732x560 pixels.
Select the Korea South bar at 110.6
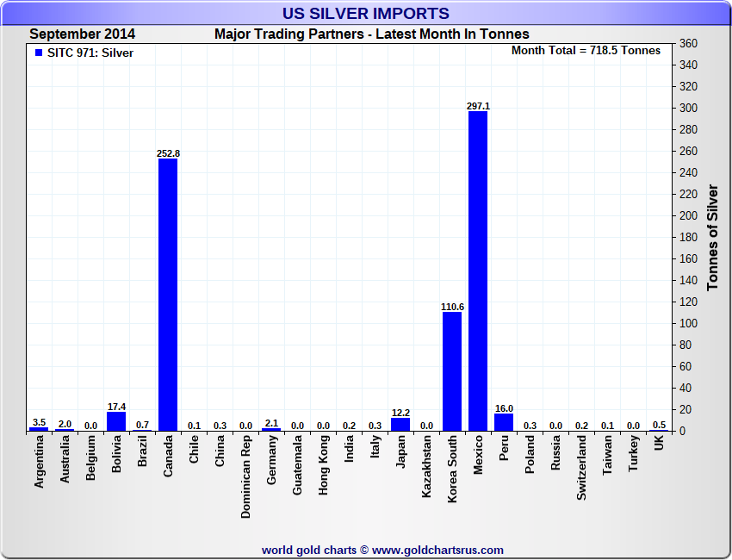click(452, 371)
